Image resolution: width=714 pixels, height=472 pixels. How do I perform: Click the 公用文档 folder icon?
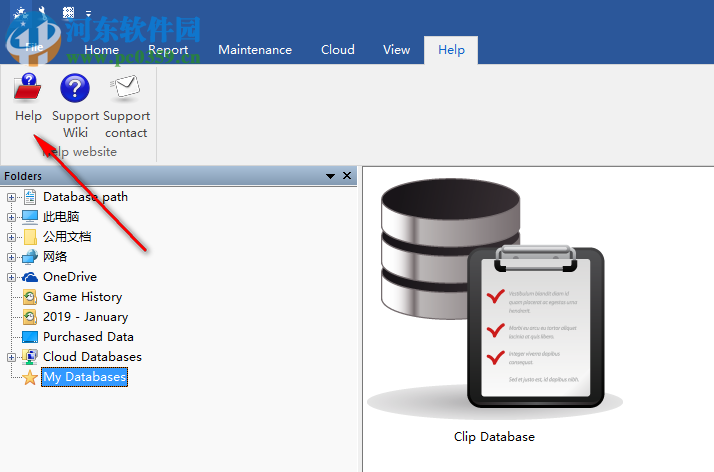(x=30, y=237)
